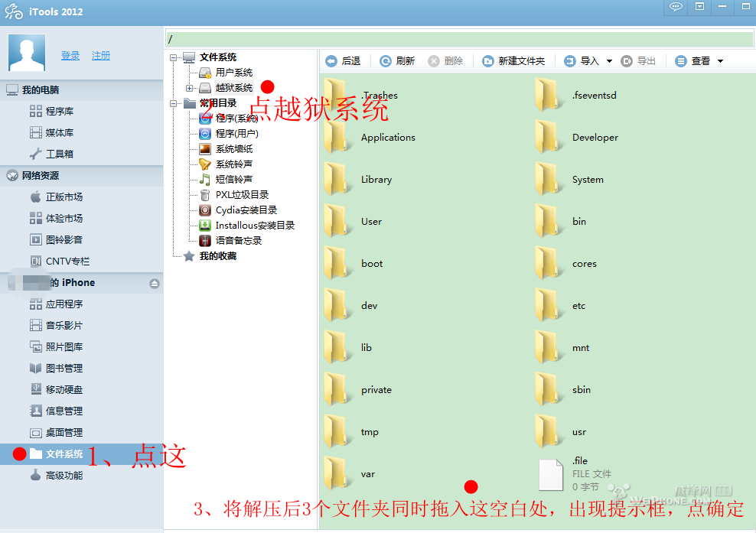Select 系统铃声 in the tree
Viewport: 756px width, 533px height.
[x=234, y=164]
